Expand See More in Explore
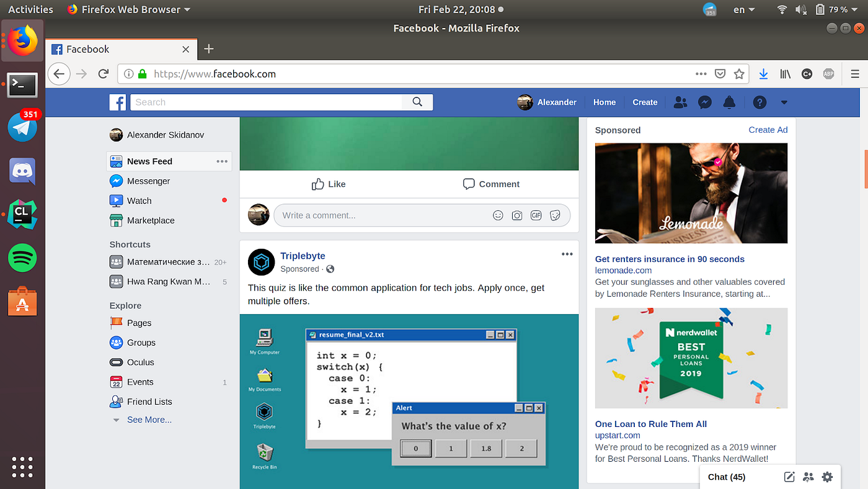 [x=149, y=420]
